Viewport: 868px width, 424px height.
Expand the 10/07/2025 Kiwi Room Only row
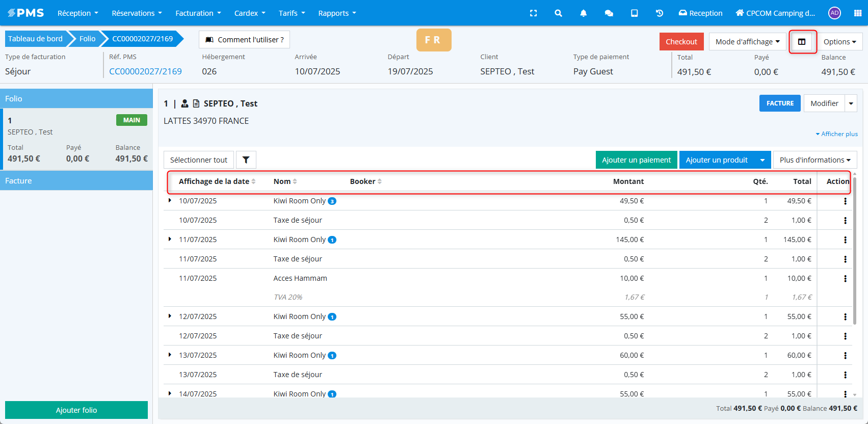[170, 201]
